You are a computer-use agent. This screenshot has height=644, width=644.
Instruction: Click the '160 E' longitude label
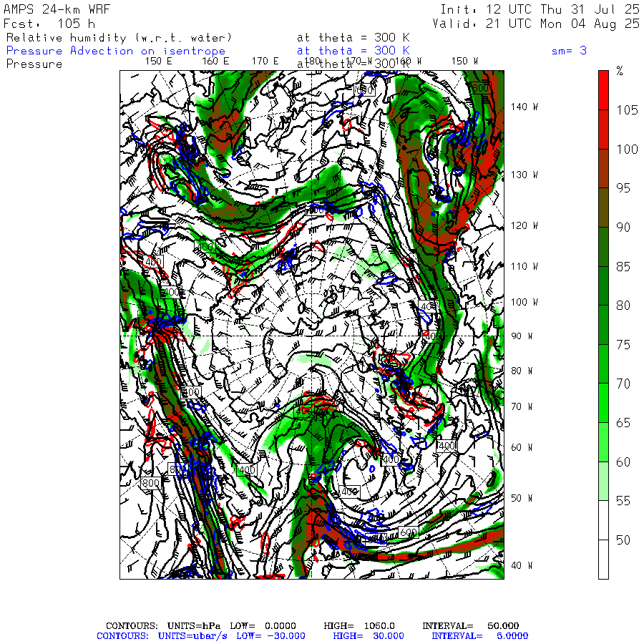pyautogui.click(x=215, y=62)
